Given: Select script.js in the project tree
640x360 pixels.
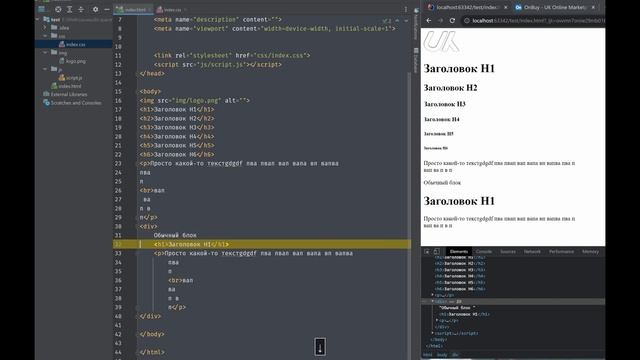Looking at the screenshot, I should pyautogui.click(x=70, y=78).
